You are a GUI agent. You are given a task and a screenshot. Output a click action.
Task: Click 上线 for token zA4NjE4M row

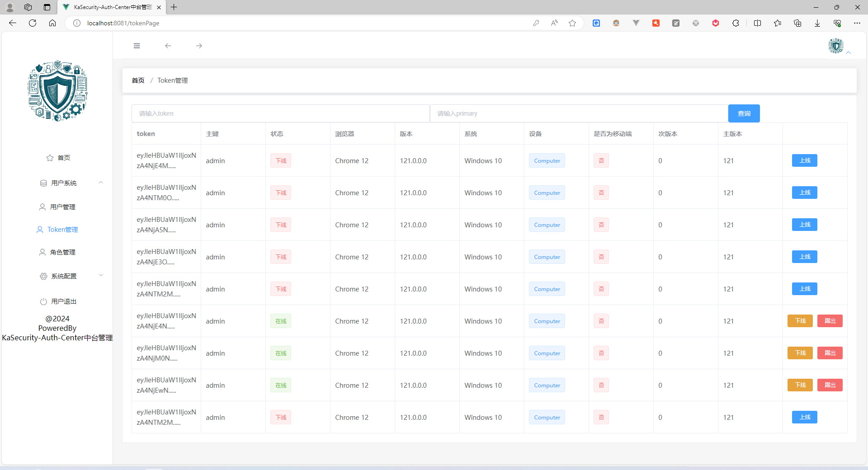coord(805,160)
